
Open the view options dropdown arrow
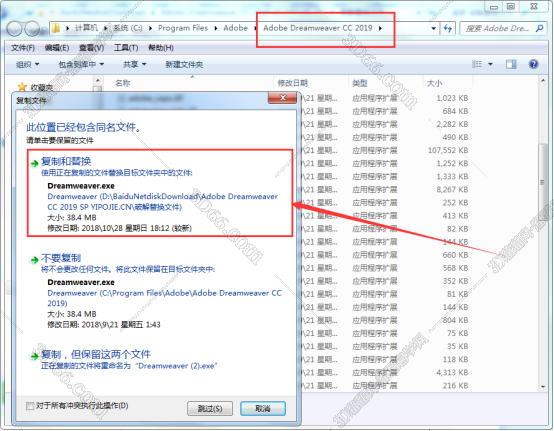(490, 64)
